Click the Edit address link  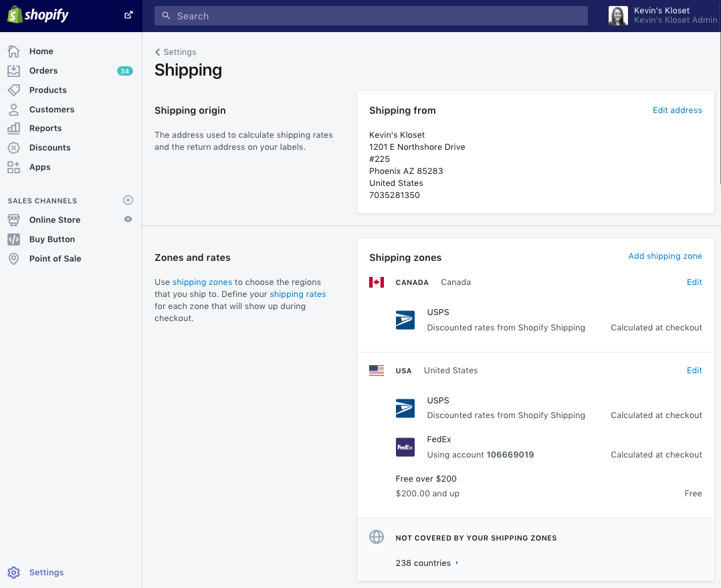point(677,110)
